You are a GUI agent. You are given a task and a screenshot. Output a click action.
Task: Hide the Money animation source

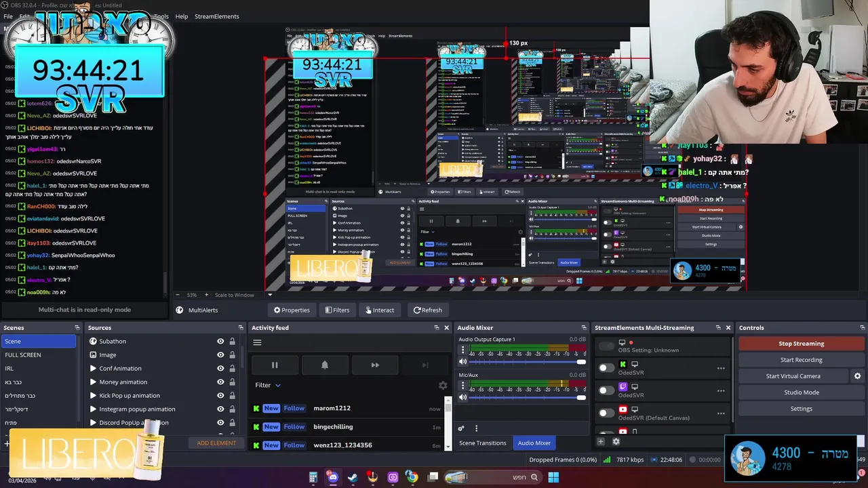220,382
